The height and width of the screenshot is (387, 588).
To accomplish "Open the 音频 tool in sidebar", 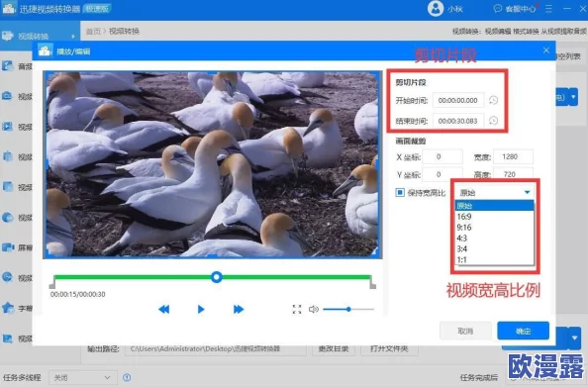I will [x=17, y=66].
